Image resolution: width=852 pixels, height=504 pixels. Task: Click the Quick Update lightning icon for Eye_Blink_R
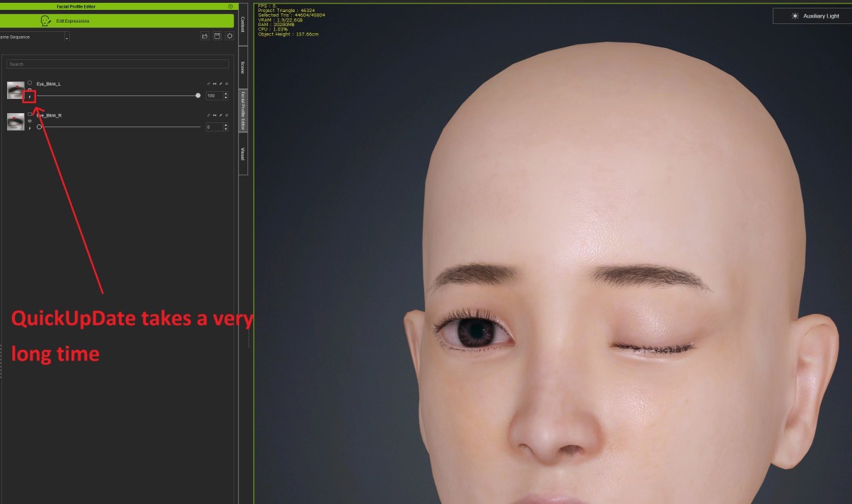[30, 128]
